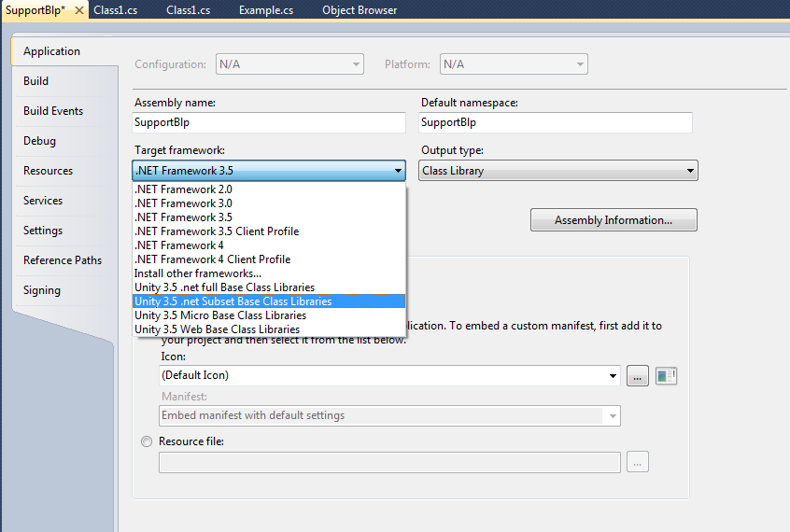Click the Default namespace text field
Image resolution: width=790 pixels, height=532 pixels.
click(x=556, y=122)
